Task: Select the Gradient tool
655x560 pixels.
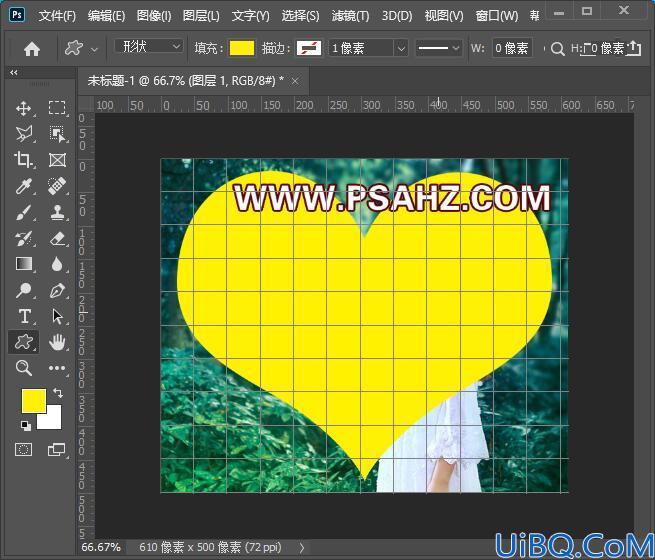Action: tap(24, 264)
